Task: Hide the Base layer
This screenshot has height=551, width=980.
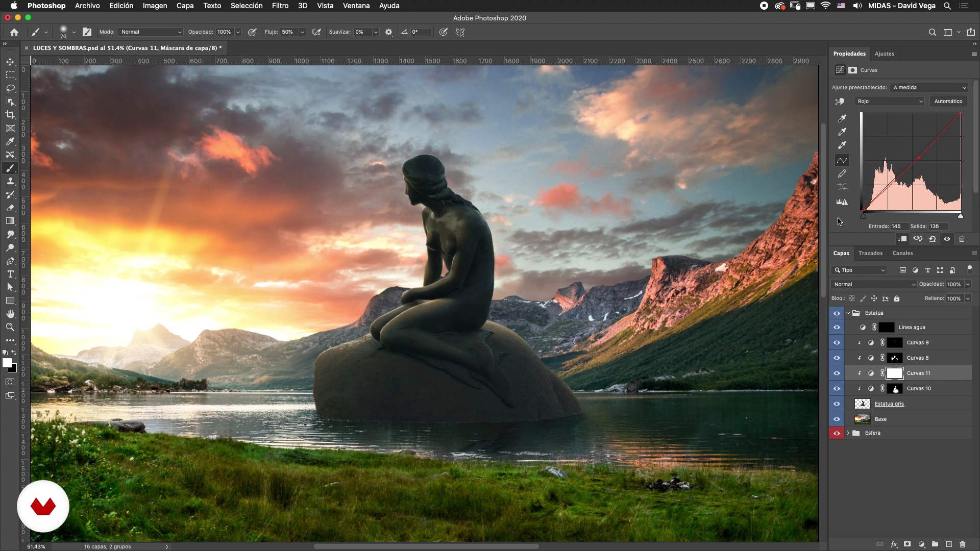Action: pos(837,419)
